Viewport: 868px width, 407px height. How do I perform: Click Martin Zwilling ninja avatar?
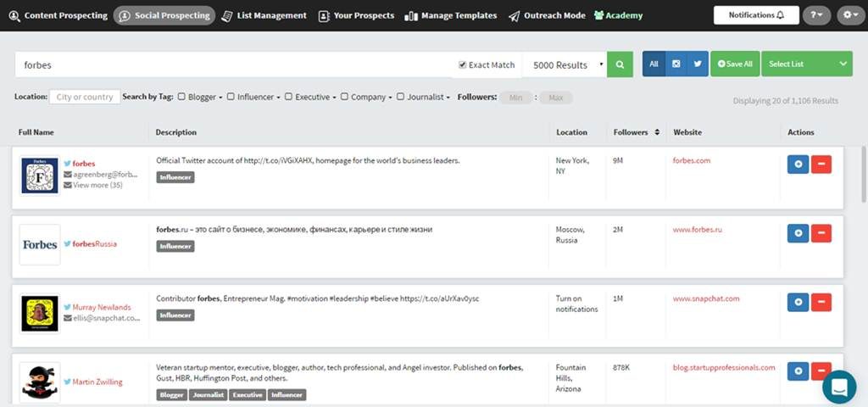click(x=40, y=382)
